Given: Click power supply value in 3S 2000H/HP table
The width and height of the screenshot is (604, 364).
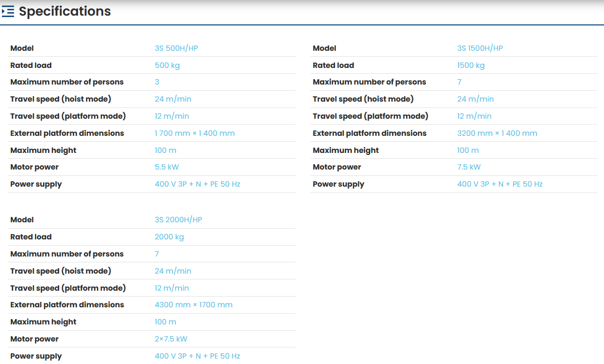Looking at the screenshot, I should coord(198,356).
